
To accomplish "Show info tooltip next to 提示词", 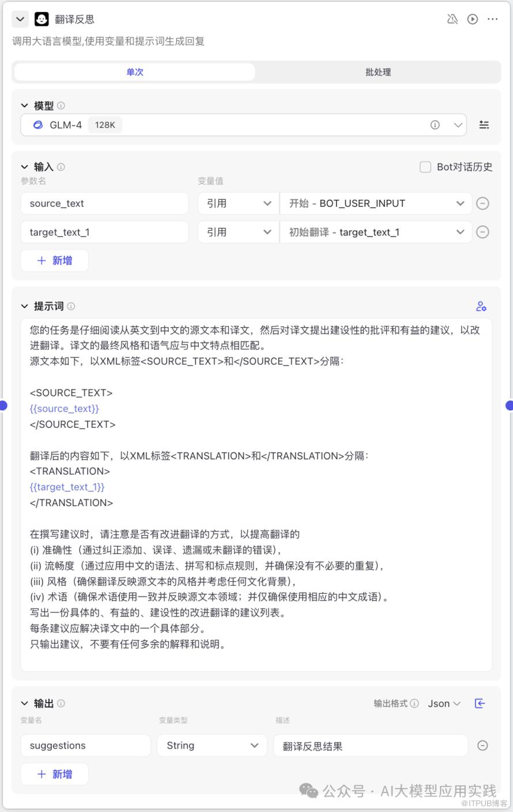I will point(71,306).
